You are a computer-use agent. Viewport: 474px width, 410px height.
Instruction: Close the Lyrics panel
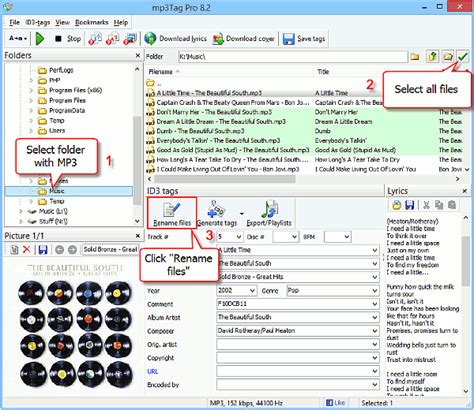[465, 191]
